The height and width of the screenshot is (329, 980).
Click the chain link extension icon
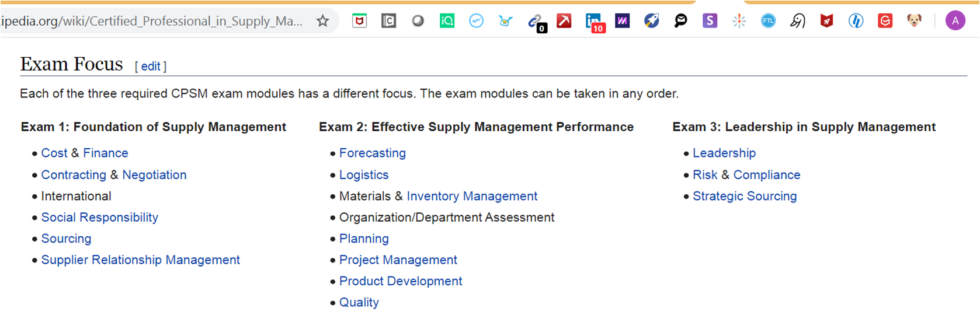(534, 22)
